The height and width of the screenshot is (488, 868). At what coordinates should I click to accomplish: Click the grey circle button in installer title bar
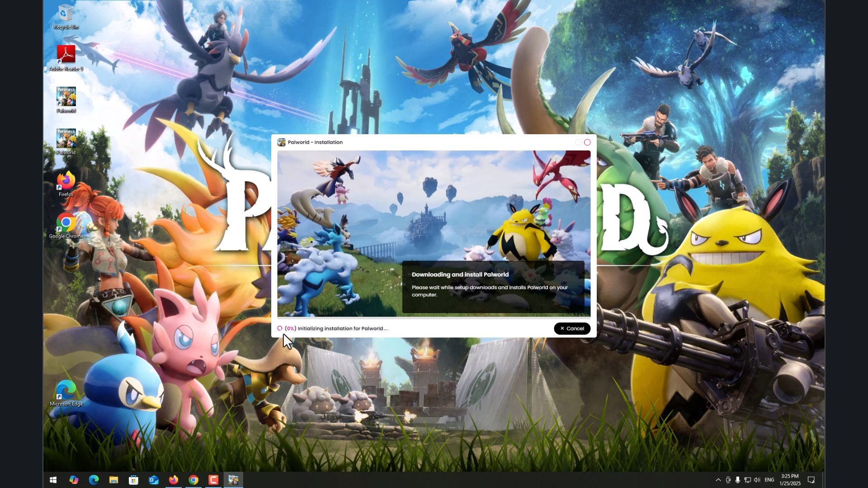(578, 142)
